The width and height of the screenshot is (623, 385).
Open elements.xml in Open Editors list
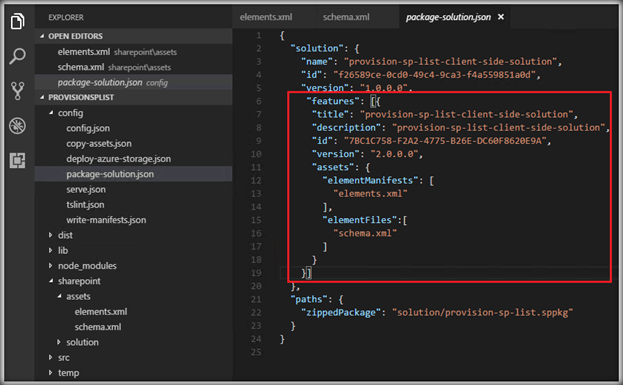click(x=134, y=52)
